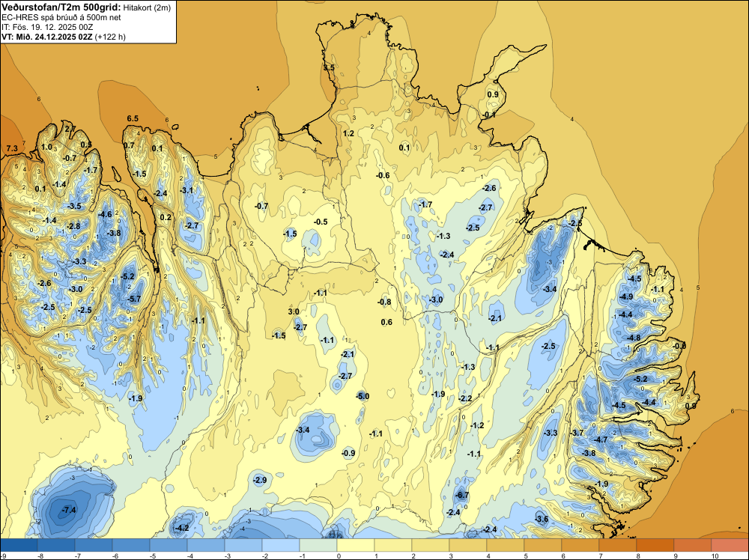
Task: Click the -0.8 temperature value
Action: (x=384, y=302)
